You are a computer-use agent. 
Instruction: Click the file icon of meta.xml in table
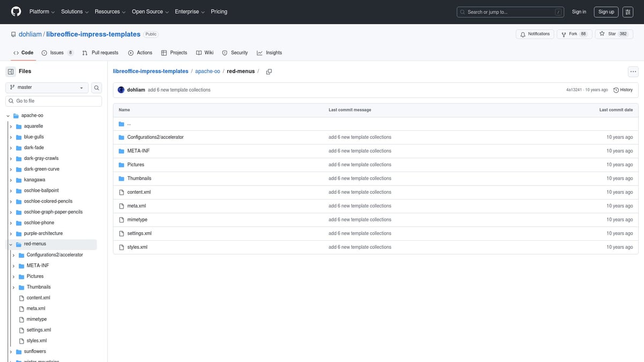[121, 206]
